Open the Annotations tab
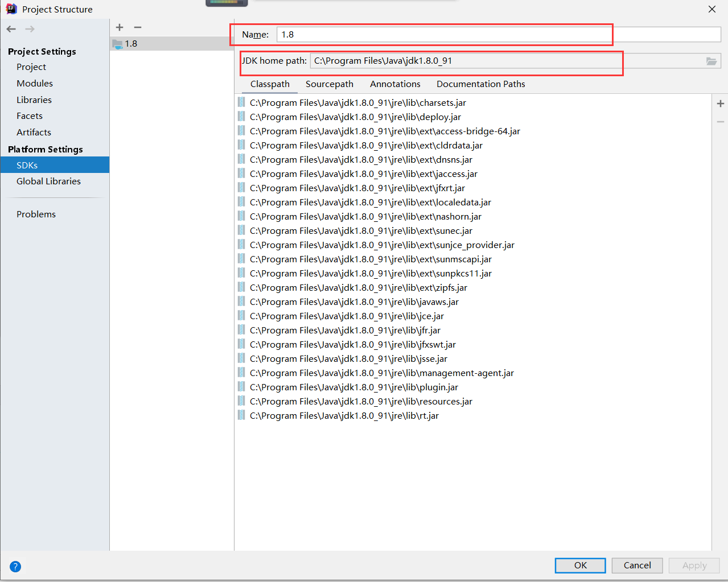This screenshot has height=582, width=728. click(x=395, y=84)
